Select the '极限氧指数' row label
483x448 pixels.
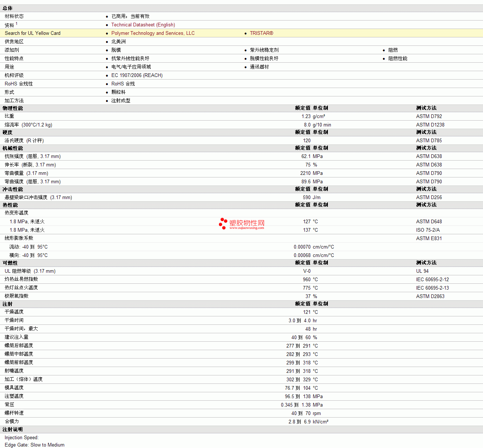click(16, 296)
